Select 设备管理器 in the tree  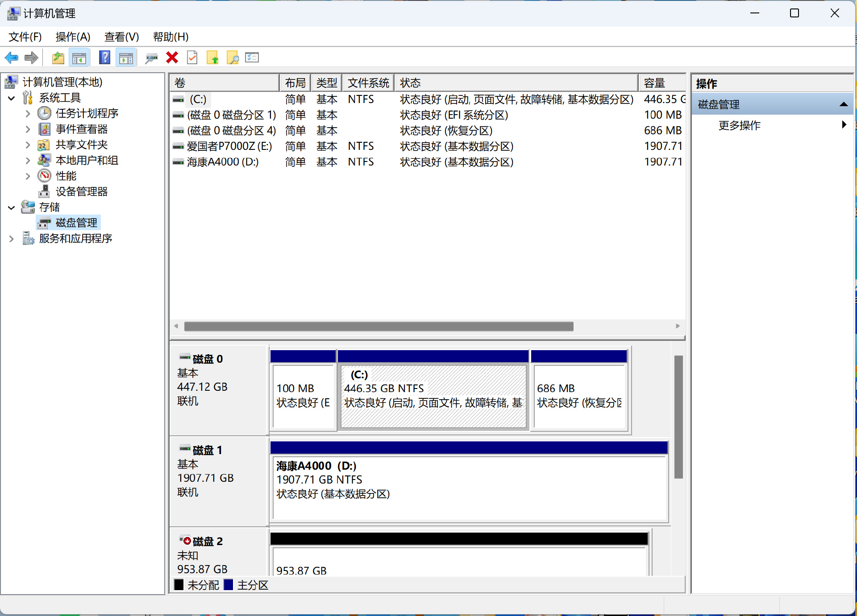(x=81, y=192)
